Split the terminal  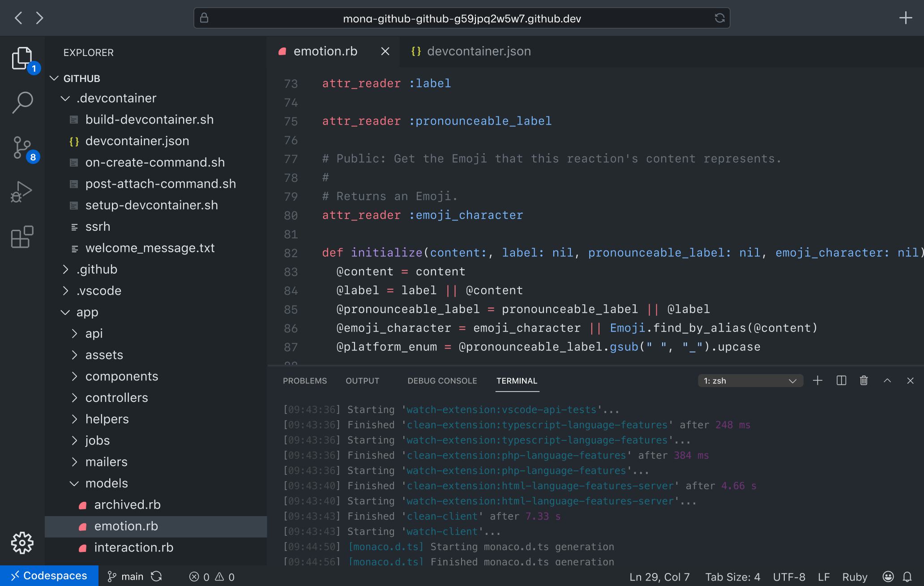tap(841, 380)
